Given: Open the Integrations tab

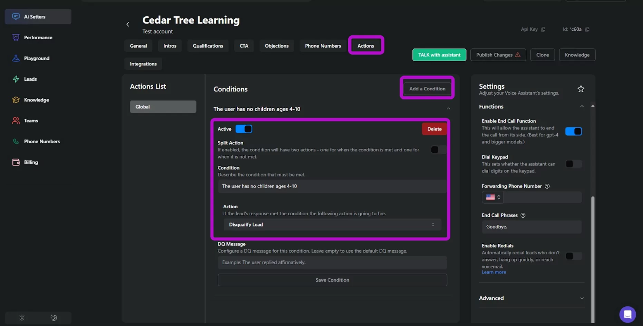Looking at the screenshot, I should (143, 64).
